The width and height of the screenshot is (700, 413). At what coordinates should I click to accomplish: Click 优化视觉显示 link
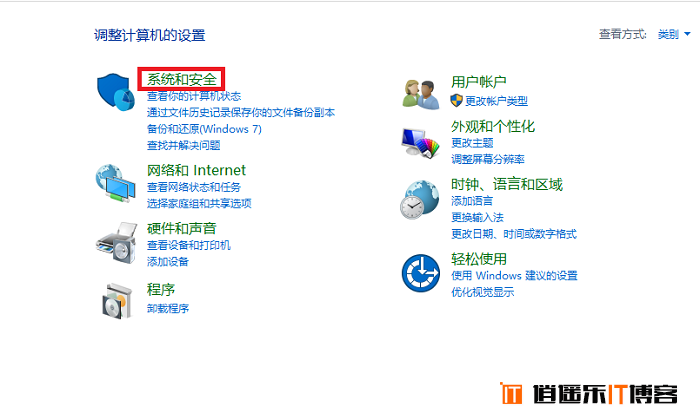483,292
